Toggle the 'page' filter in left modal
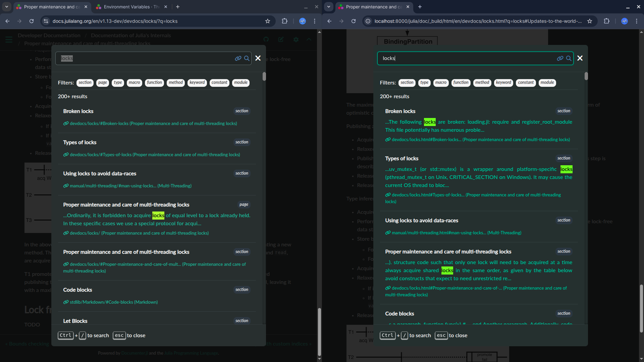Viewport: 644px width, 362px height. [x=103, y=82]
